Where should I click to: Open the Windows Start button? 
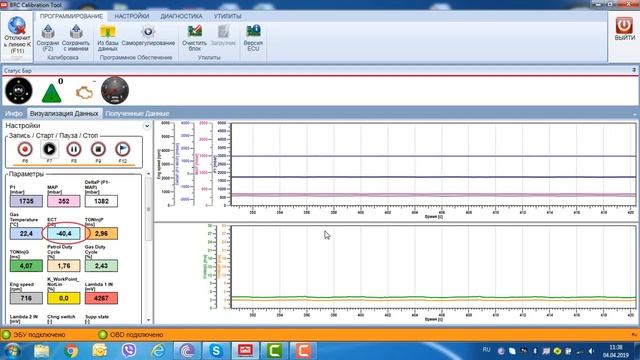tap(12, 351)
